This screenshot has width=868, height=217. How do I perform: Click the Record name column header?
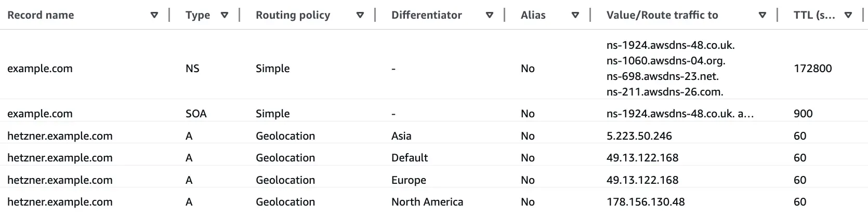coord(41,16)
